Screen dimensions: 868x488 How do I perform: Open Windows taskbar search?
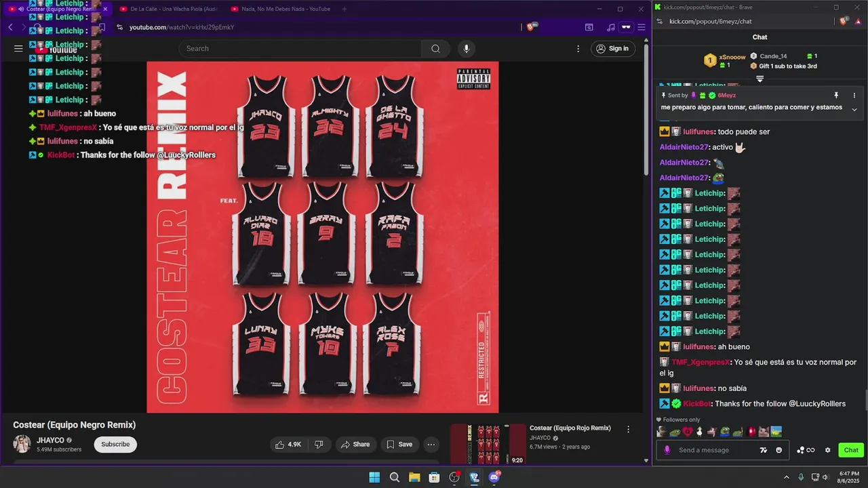[395, 477]
